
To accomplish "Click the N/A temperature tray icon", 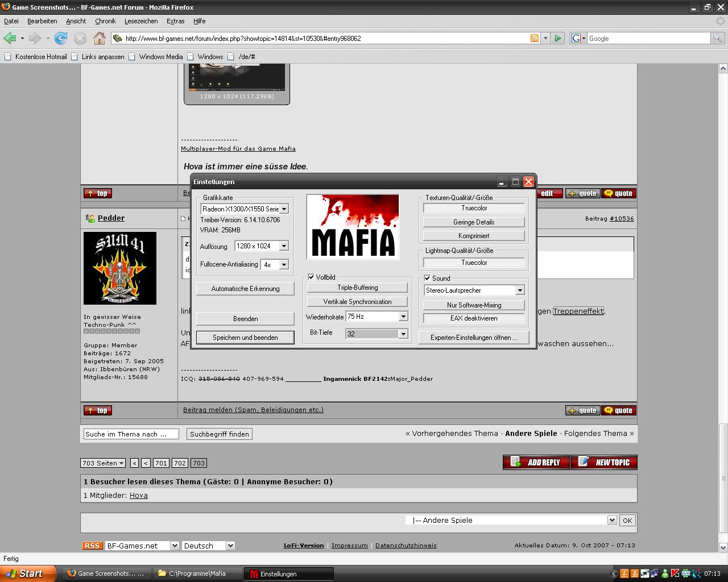I will coord(685,573).
